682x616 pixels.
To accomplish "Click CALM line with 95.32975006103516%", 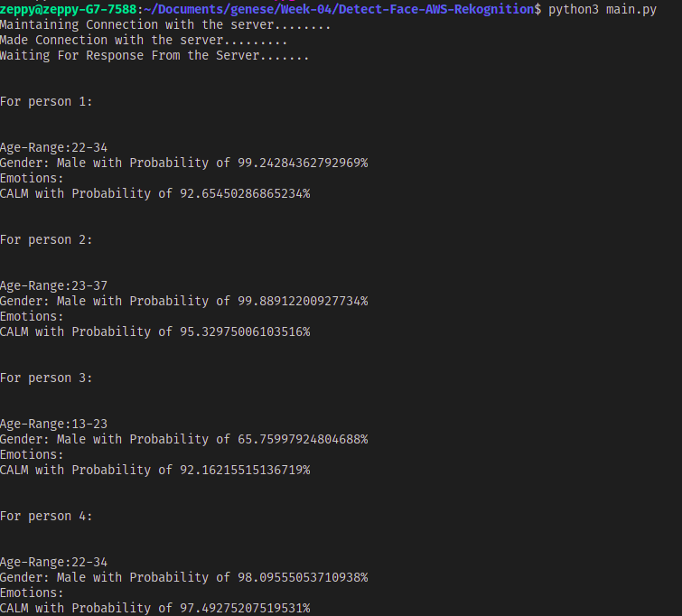I will click(154, 331).
